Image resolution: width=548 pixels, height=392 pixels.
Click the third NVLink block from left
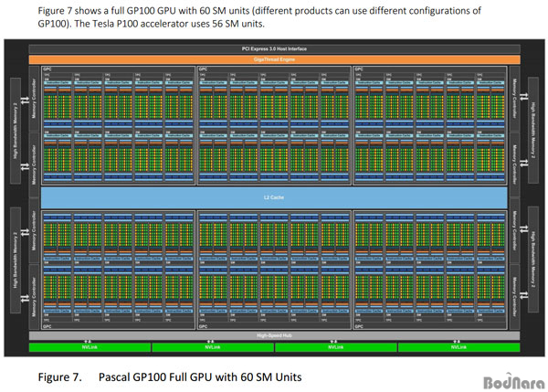tap(336, 347)
